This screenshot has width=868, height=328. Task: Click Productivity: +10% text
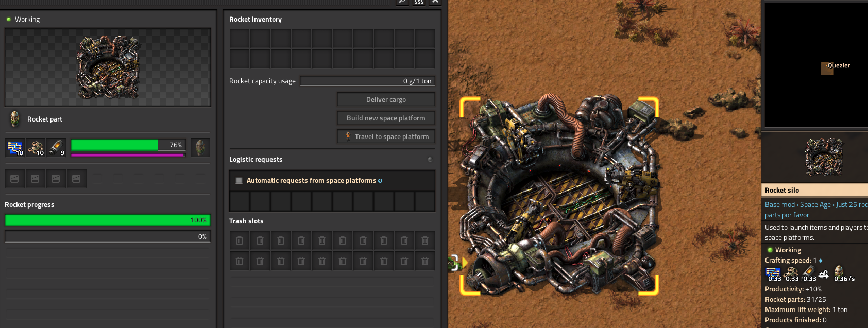793,289
